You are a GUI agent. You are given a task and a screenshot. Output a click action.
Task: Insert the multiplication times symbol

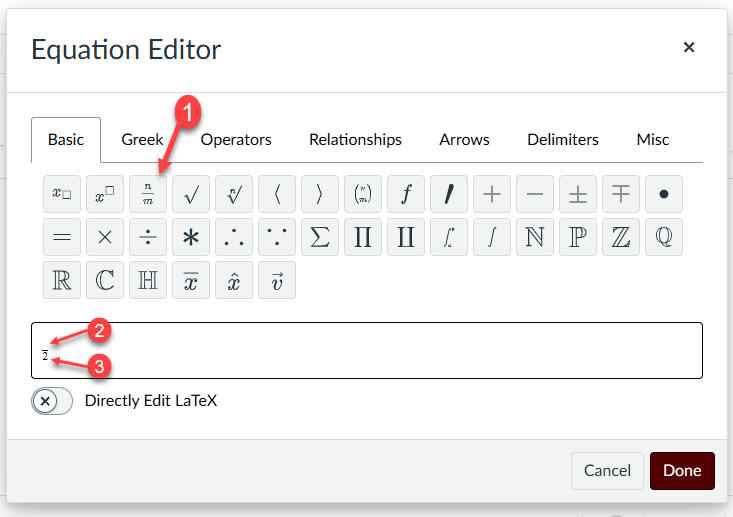105,237
